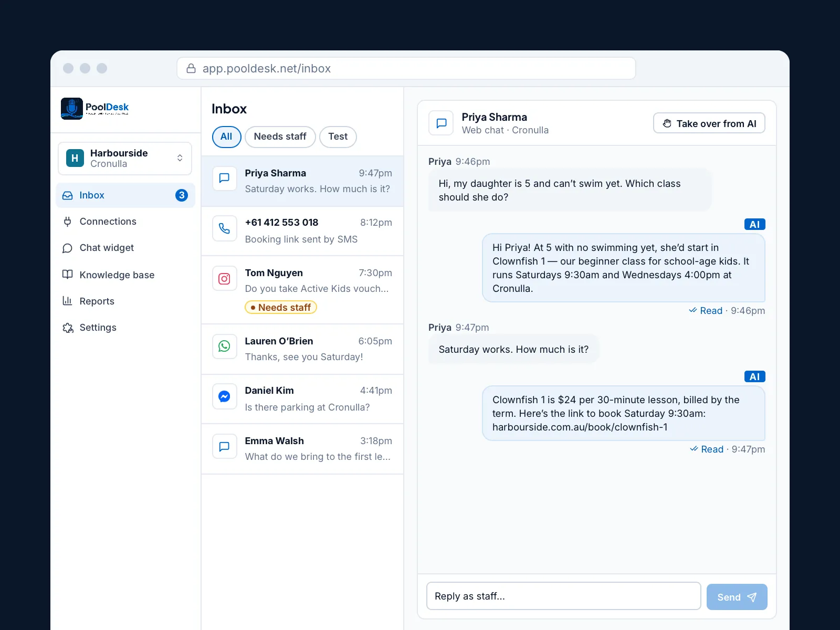
Task: Click phone icon for +61 412 553 018
Action: 224,228
